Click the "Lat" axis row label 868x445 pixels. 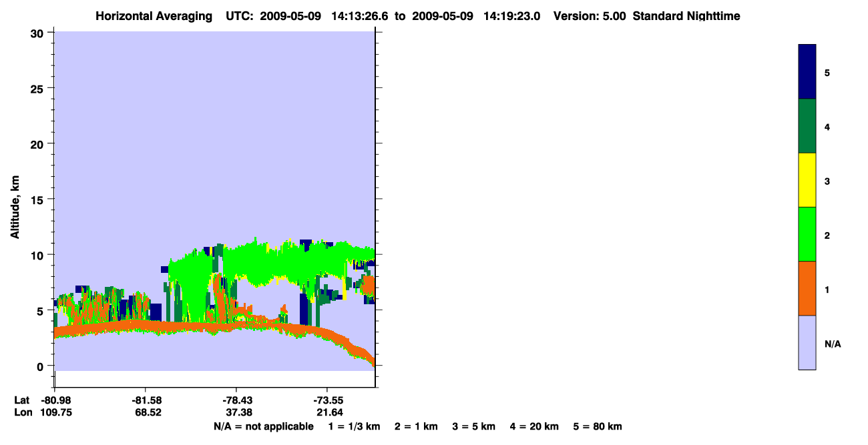21,400
